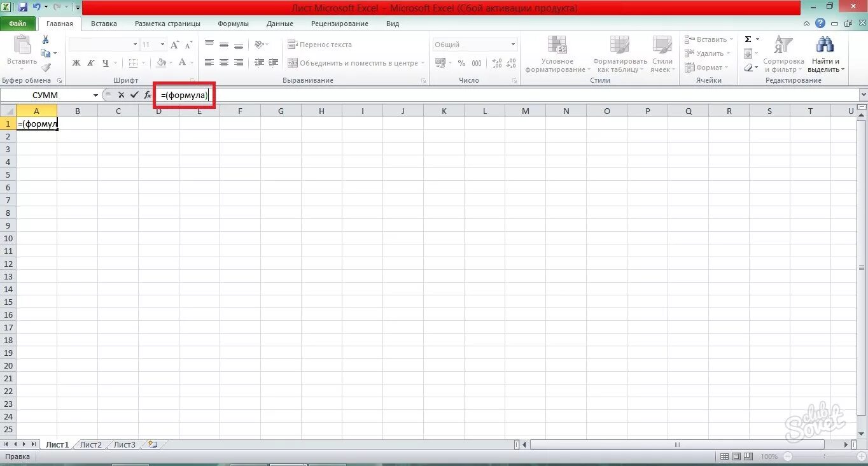868x466 pixels.
Task: Open the Вид tab
Action: click(393, 24)
